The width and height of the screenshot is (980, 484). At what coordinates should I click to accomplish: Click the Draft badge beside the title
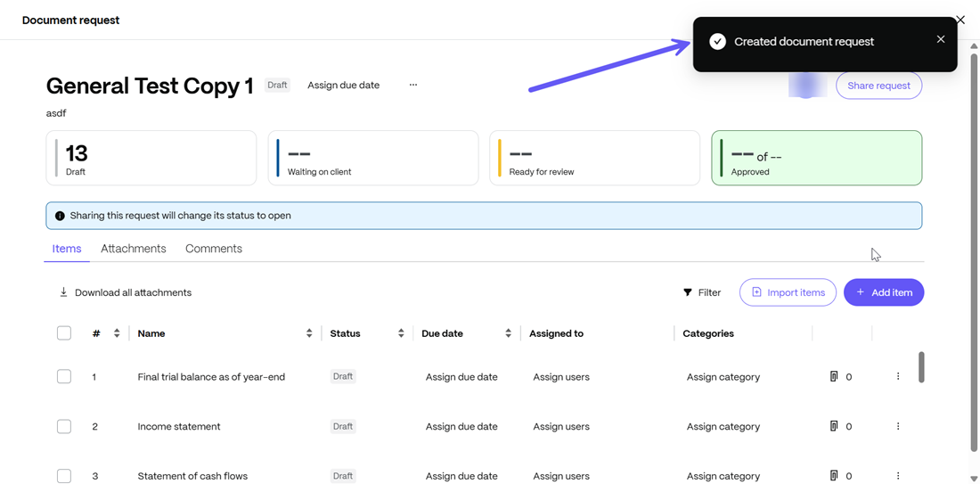coord(277,85)
